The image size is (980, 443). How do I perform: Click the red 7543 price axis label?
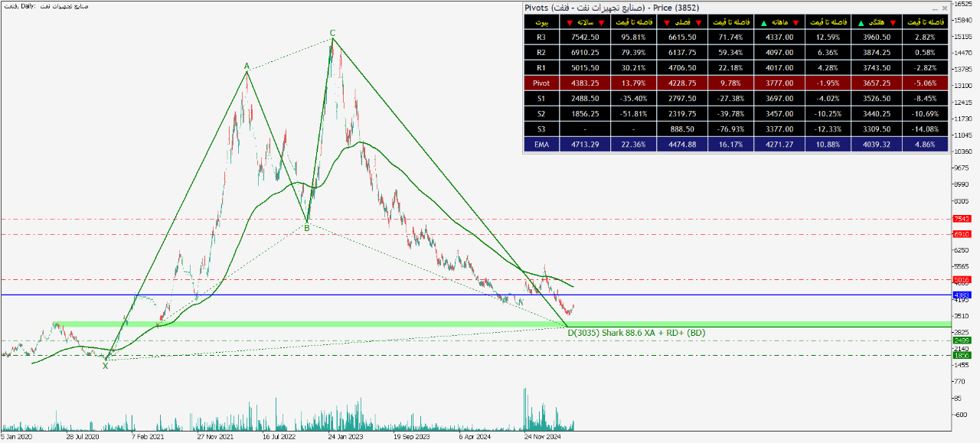pos(962,219)
